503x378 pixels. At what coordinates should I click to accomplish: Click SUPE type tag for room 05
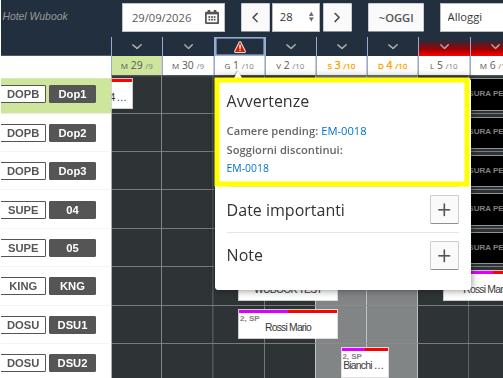point(23,248)
